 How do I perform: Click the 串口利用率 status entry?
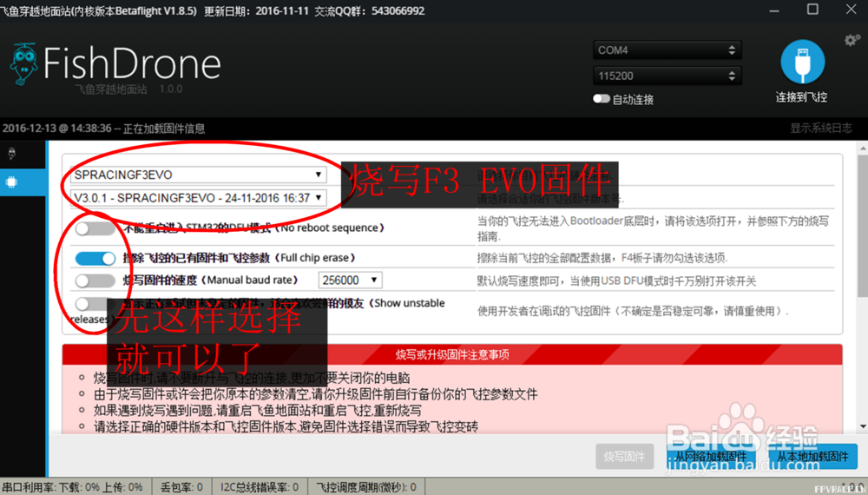[73, 487]
